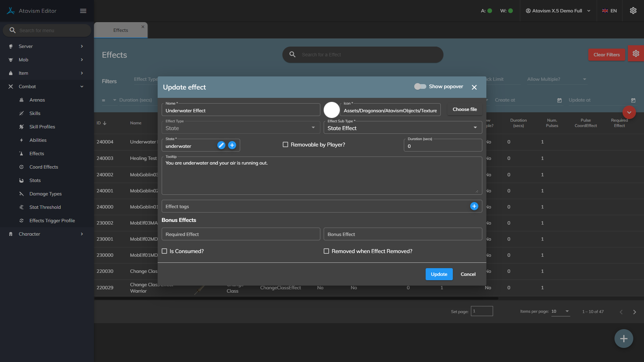This screenshot has width=644, height=362.
Task: Open Items per page dropdown
Action: tap(560, 311)
